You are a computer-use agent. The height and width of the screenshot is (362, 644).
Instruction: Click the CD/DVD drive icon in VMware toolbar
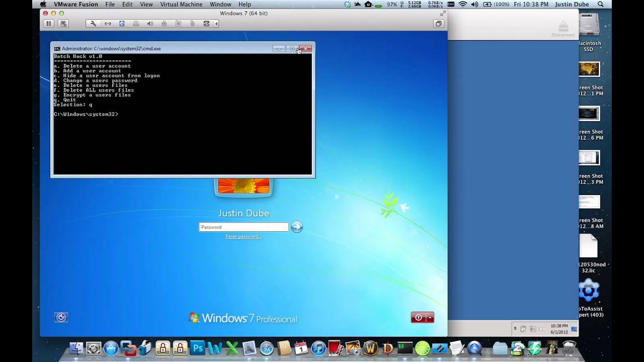(x=136, y=24)
